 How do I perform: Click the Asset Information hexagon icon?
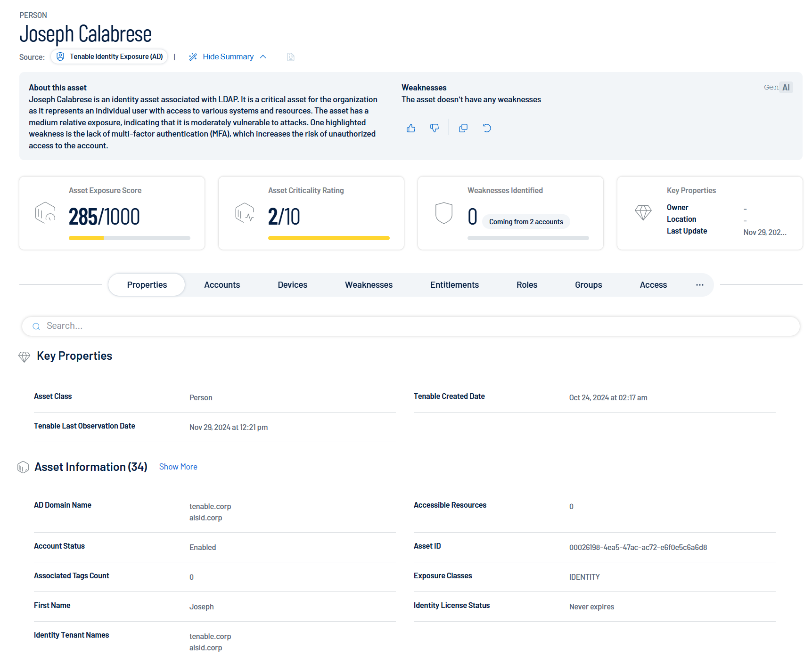(23, 467)
